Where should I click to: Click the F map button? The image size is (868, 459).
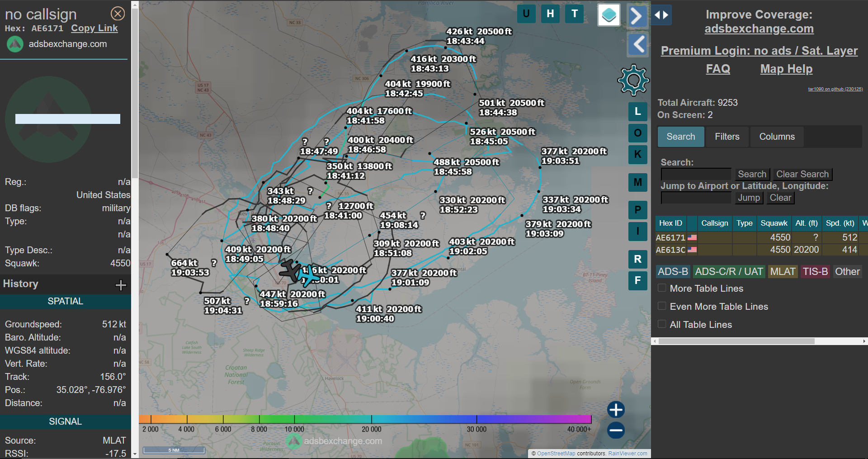(x=637, y=280)
